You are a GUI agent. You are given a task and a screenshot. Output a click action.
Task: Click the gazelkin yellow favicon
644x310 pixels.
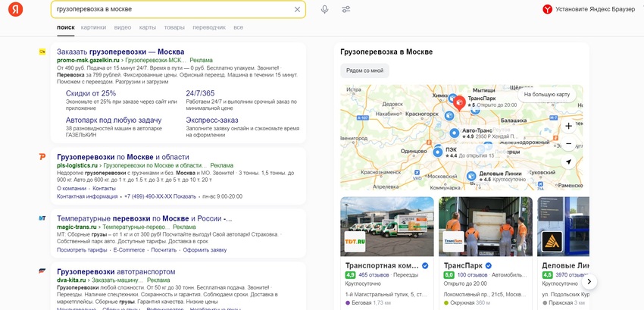coord(42,52)
